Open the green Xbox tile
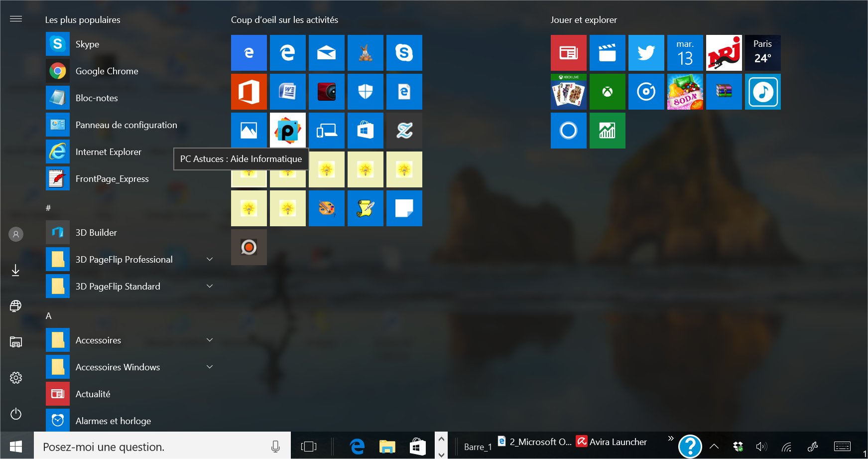 [x=607, y=92]
